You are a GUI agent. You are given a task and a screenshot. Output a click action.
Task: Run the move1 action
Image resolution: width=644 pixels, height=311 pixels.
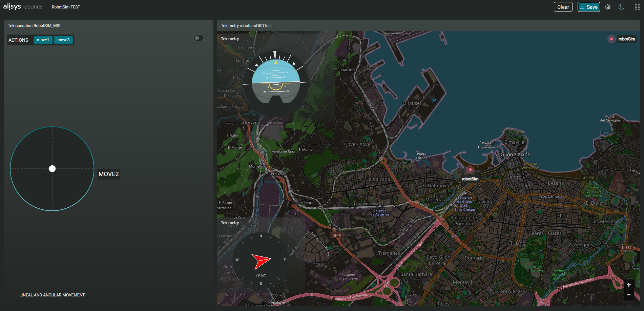pyautogui.click(x=43, y=40)
